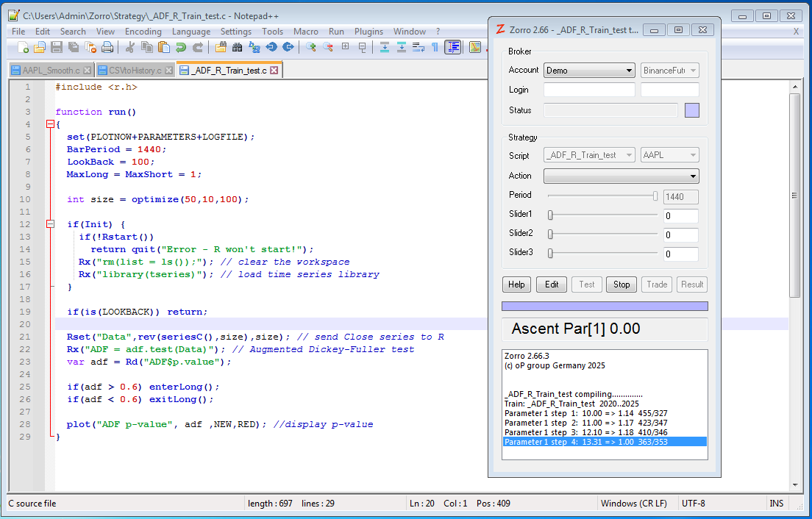812x519 pixels.
Task: Click the first Login input field
Action: 589,90
